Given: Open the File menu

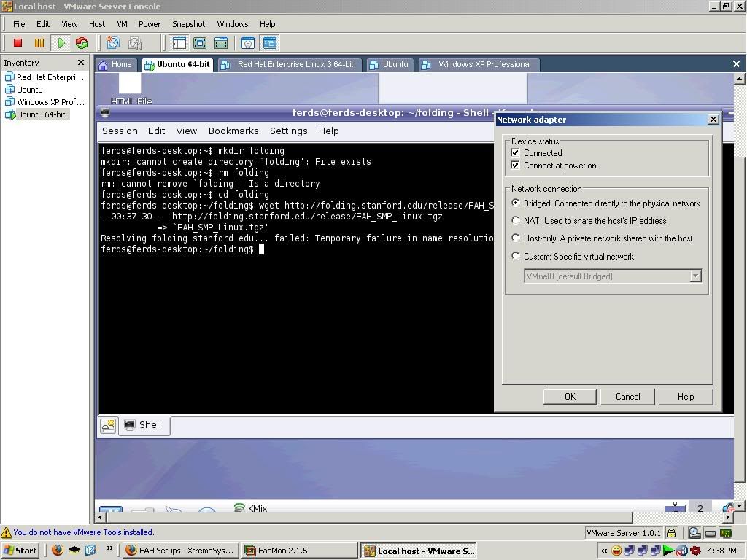Looking at the screenshot, I should [19, 24].
